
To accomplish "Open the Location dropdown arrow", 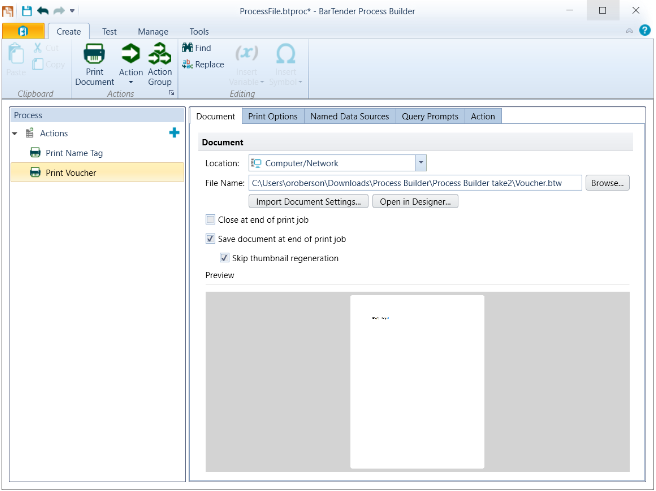I will click(x=421, y=163).
